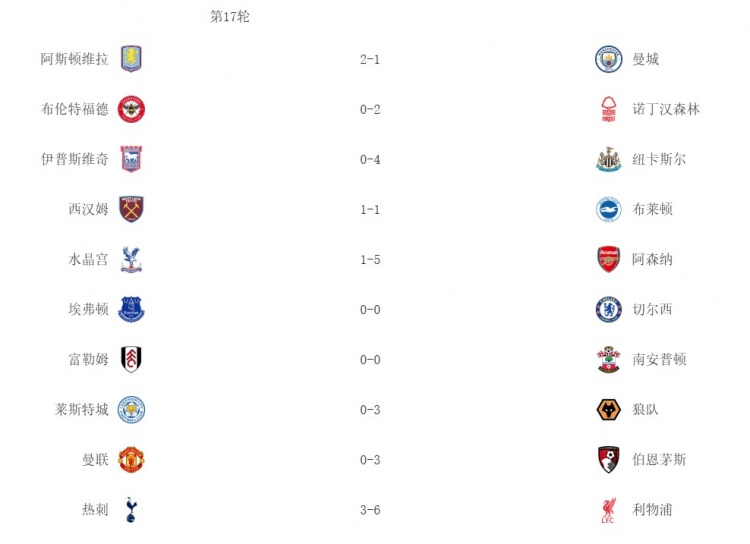This screenshot has height=544, width=750.
Task: Click the 西汉姆 team name
Action: coord(88,209)
